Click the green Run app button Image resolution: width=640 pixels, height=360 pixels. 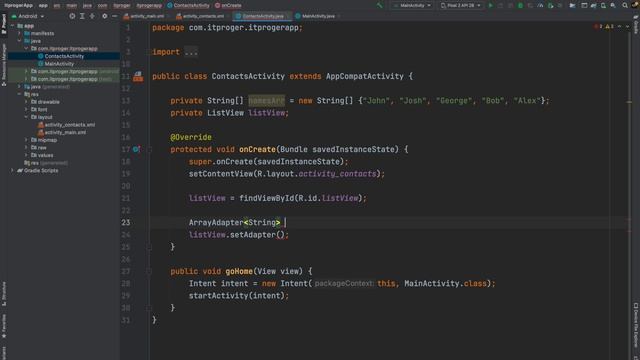[491, 5]
